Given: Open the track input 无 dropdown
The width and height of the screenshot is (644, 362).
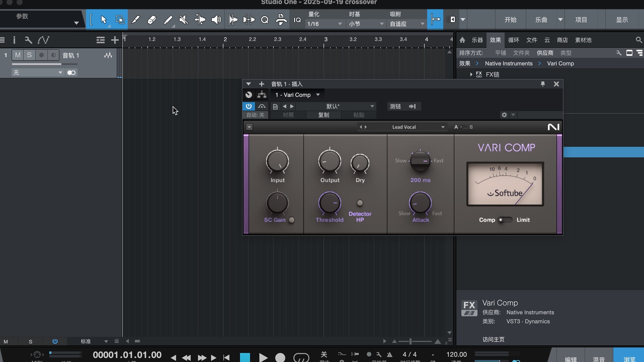Looking at the screenshot, I should 38,73.
